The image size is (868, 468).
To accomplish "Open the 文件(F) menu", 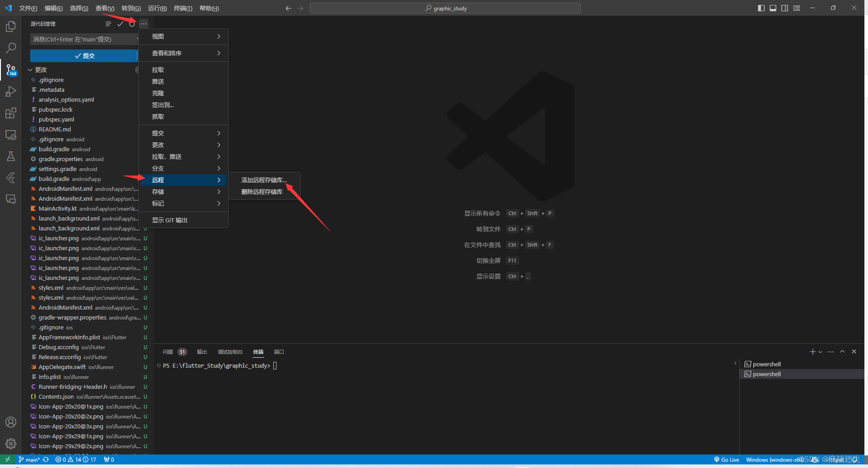I will point(28,8).
